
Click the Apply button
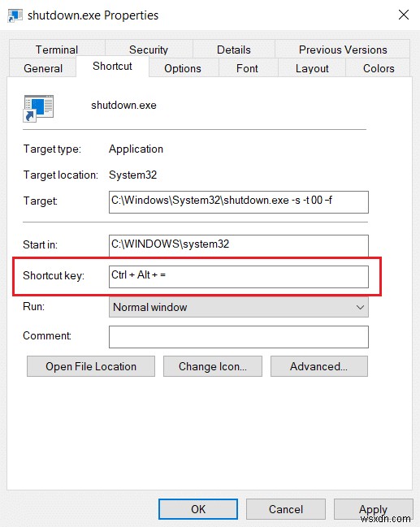pyautogui.click(x=373, y=509)
